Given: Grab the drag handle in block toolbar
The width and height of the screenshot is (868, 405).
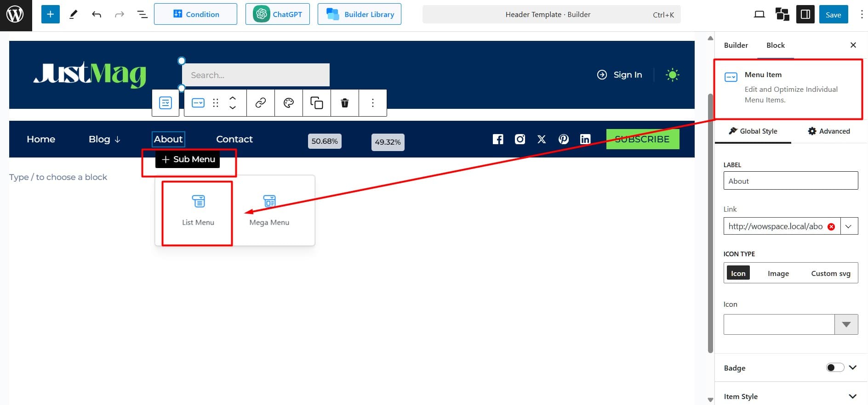Looking at the screenshot, I should pos(216,103).
